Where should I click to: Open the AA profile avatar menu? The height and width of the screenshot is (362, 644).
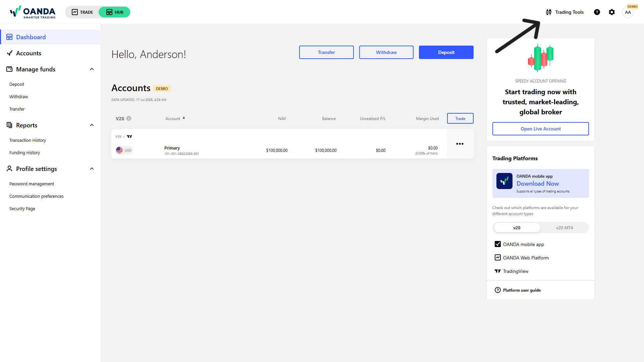click(x=628, y=12)
